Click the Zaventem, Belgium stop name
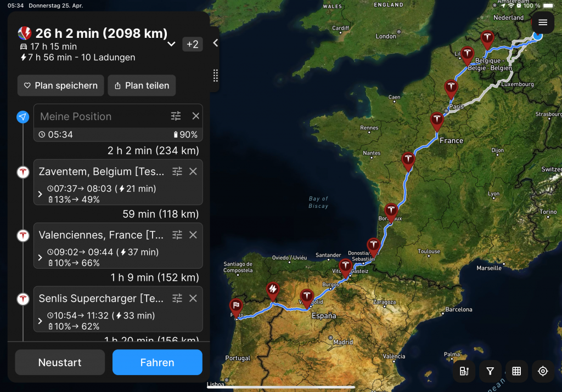The image size is (562, 392). [102, 172]
